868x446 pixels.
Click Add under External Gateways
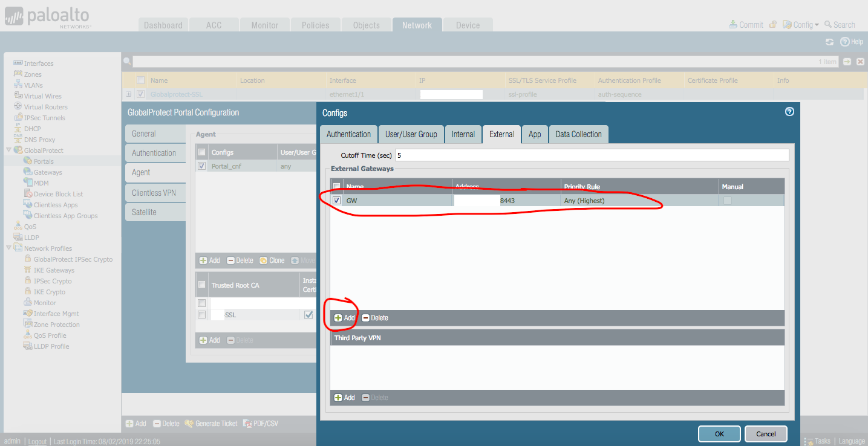point(344,318)
